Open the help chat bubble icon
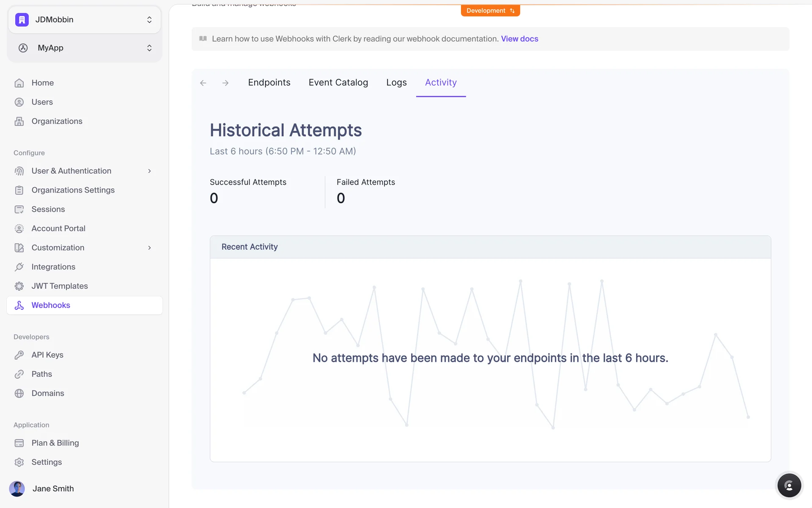The width and height of the screenshot is (812, 508). pyautogui.click(x=789, y=486)
